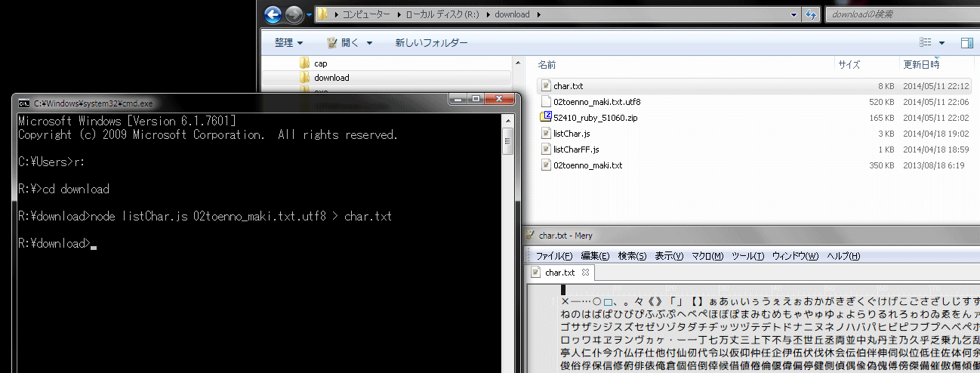Click the command prompt R:\download> input line
Image resolution: width=980 pixels, height=373 pixels.
tap(57, 244)
